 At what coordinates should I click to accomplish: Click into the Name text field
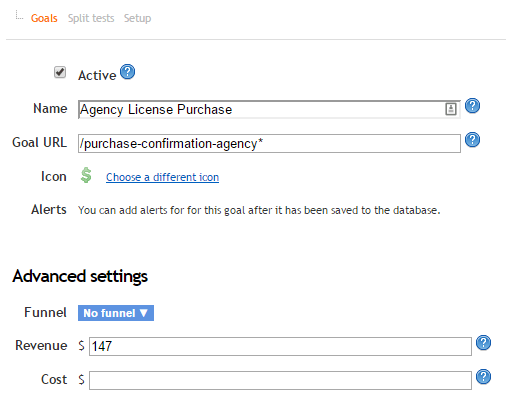[x=269, y=109]
